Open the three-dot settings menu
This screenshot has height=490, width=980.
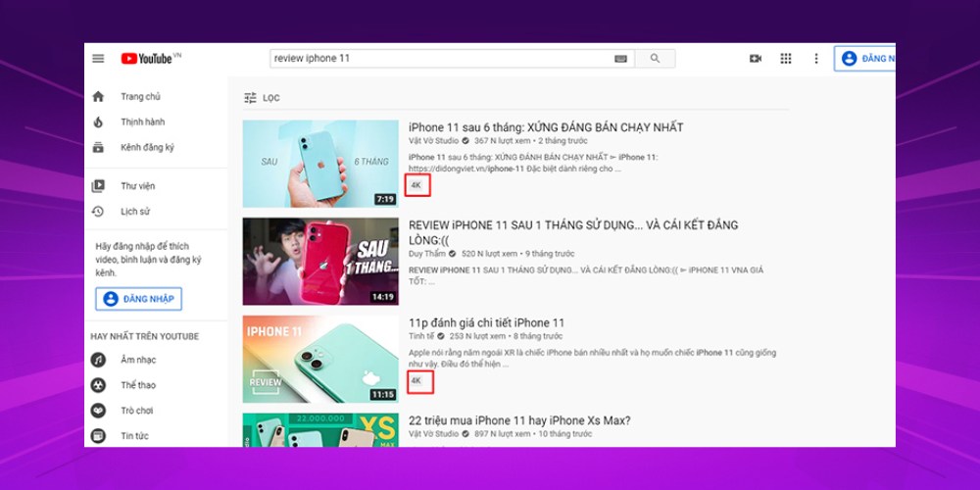tap(815, 59)
